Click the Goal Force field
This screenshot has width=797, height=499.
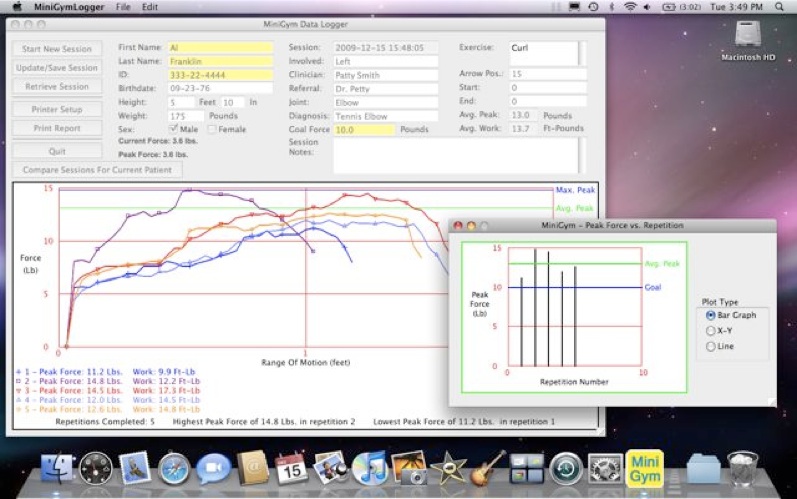(x=364, y=130)
